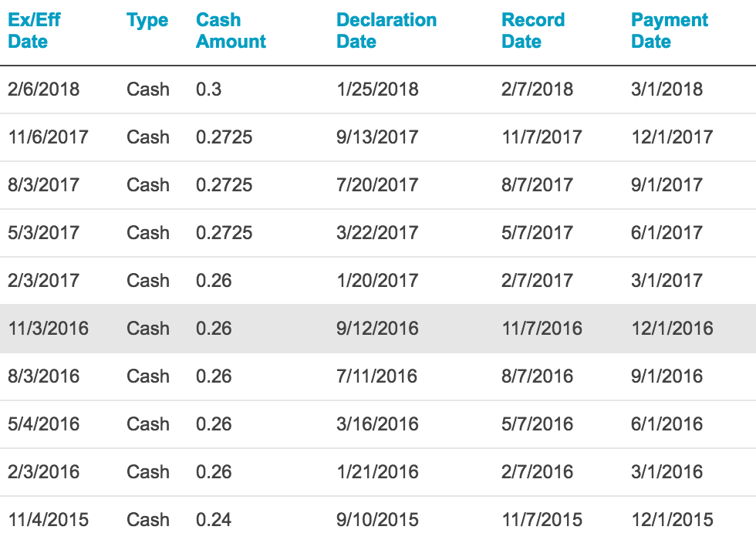Select payment date 12/1/2015
The width and height of the screenshot is (756, 540).
[x=673, y=520]
